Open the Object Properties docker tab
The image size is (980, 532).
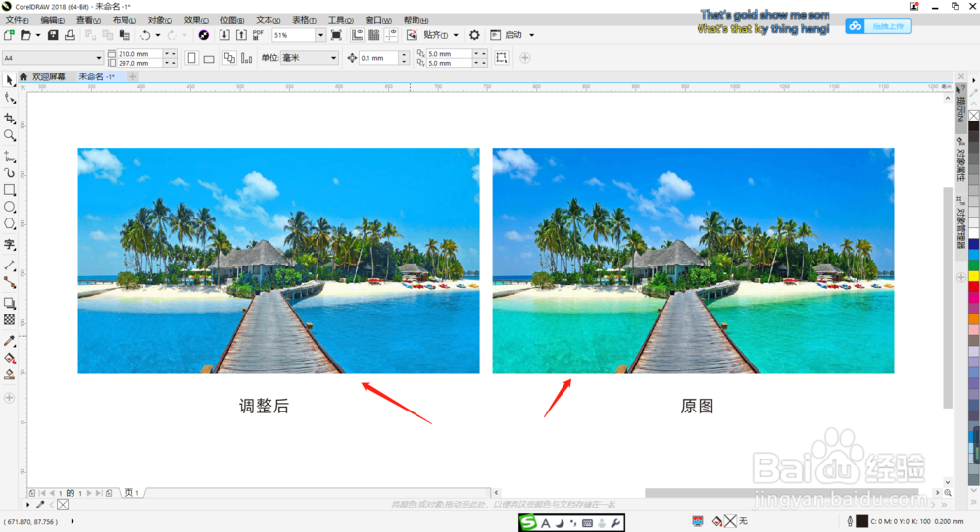coord(961,160)
